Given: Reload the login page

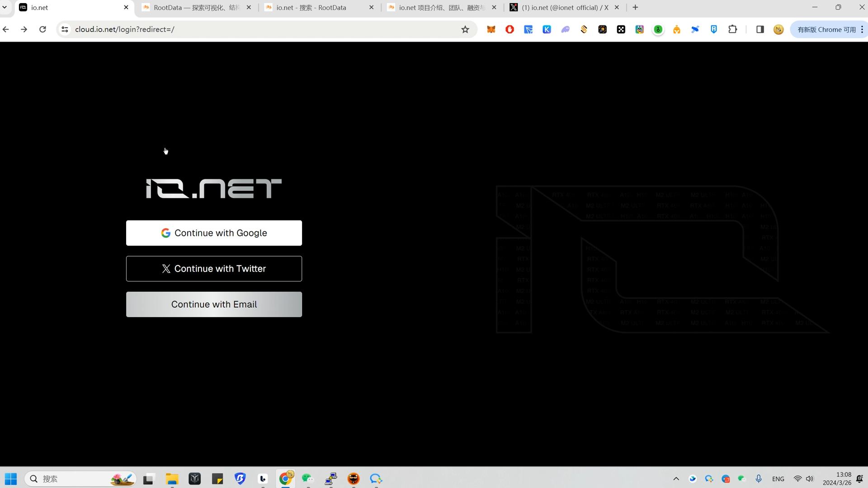Looking at the screenshot, I should (42, 29).
